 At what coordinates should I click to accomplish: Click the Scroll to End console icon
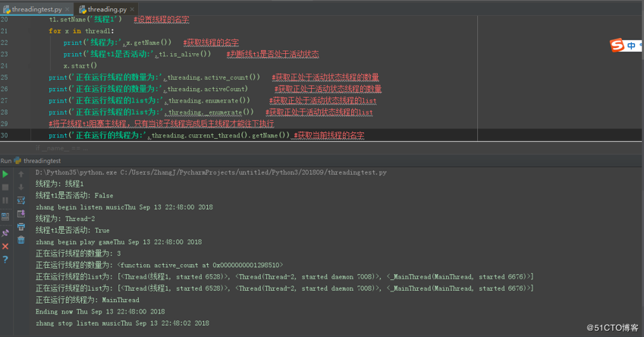[21, 214]
